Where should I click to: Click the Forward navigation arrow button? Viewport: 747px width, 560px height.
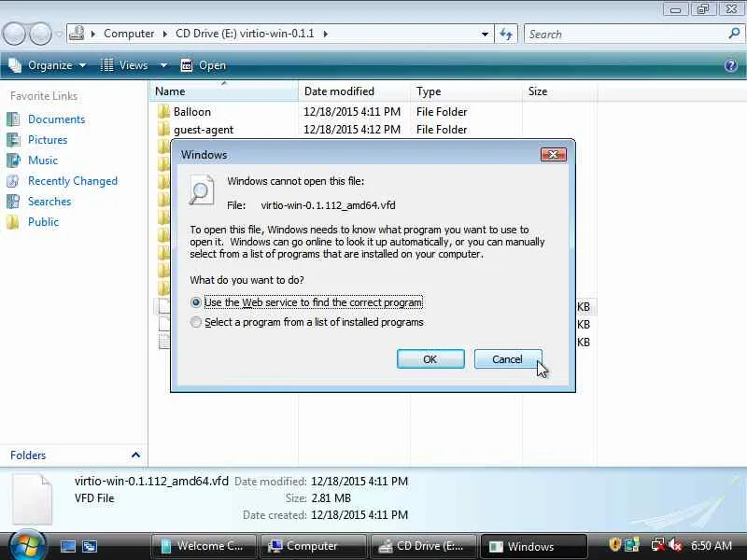[40, 35]
